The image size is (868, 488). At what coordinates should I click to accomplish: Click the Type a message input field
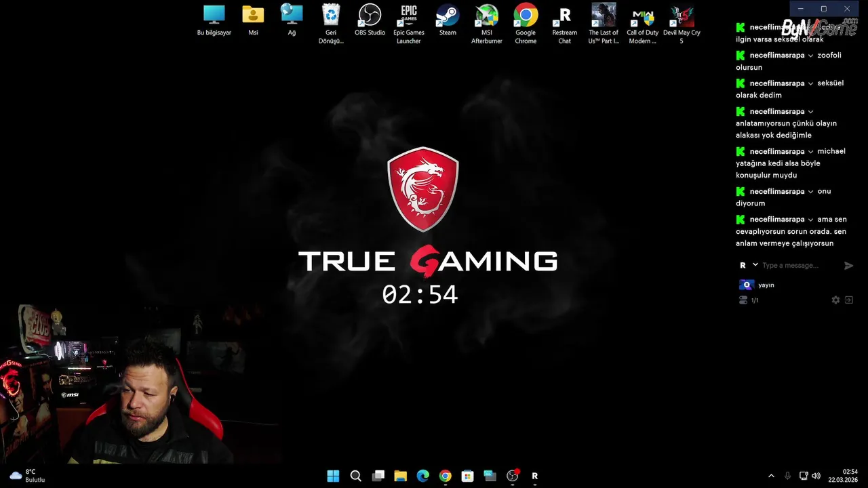800,266
